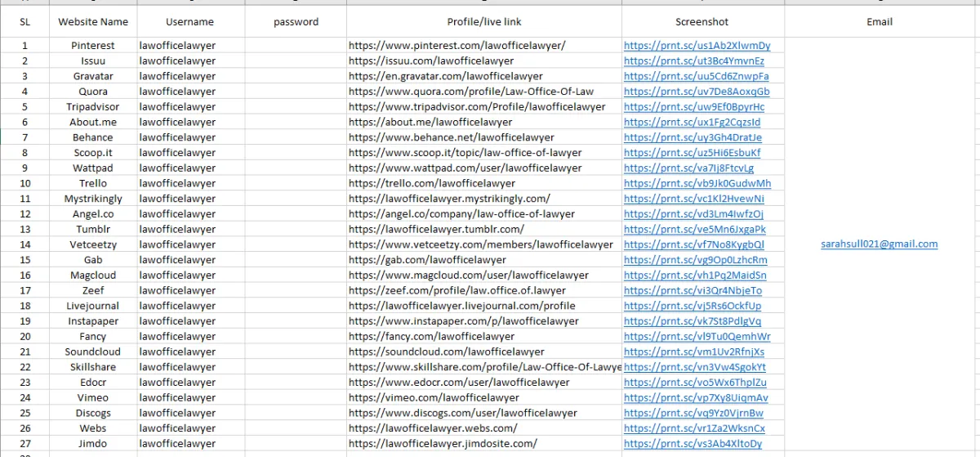Open the prnt.sc screenshot link in the Vetceetzy row
This screenshot has width=980, height=457.
(694, 244)
